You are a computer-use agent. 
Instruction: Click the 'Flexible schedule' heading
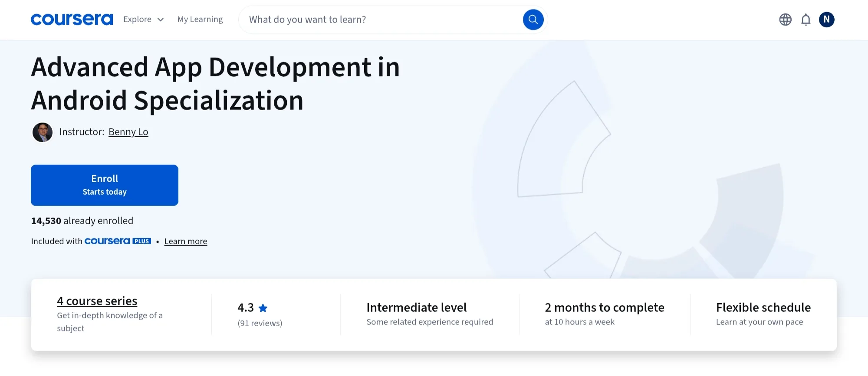[x=763, y=307]
